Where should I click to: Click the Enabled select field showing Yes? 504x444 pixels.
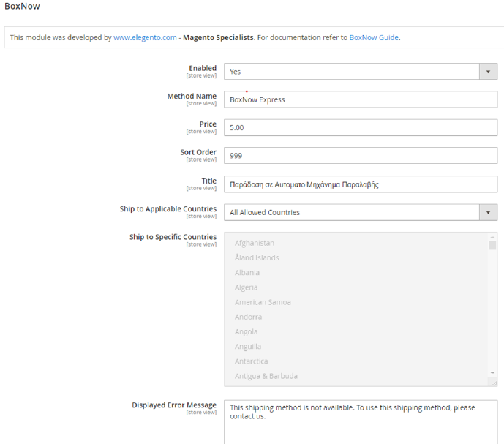pyautogui.click(x=351, y=72)
